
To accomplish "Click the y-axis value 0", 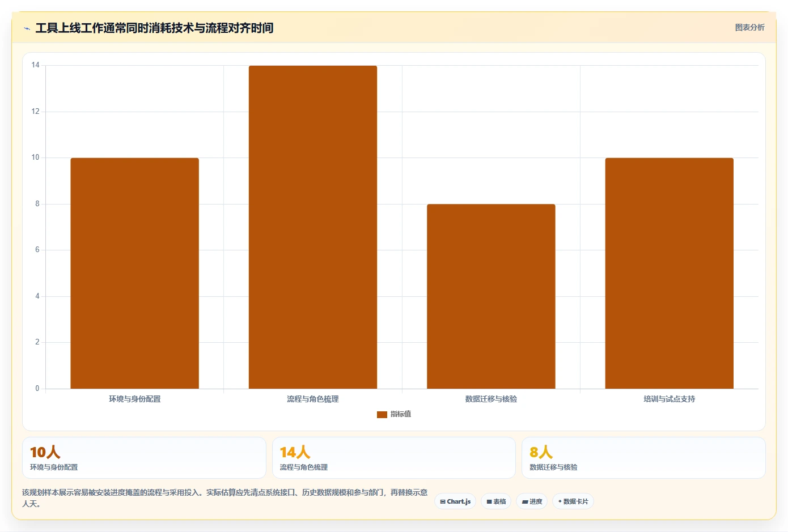I will (x=37, y=389).
